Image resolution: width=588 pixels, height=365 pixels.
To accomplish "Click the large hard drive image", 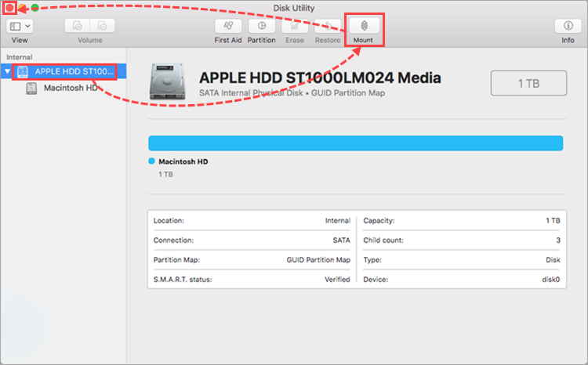I will click(167, 81).
